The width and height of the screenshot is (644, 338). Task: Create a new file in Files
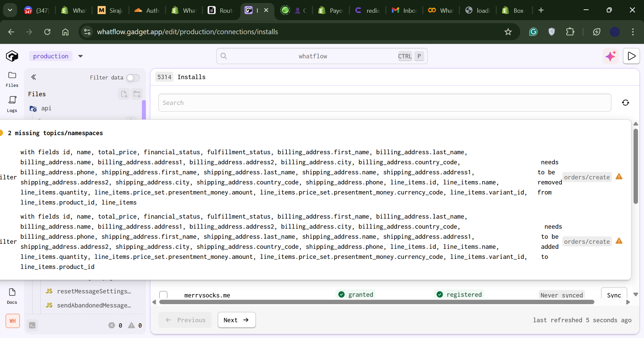[x=124, y=94]
